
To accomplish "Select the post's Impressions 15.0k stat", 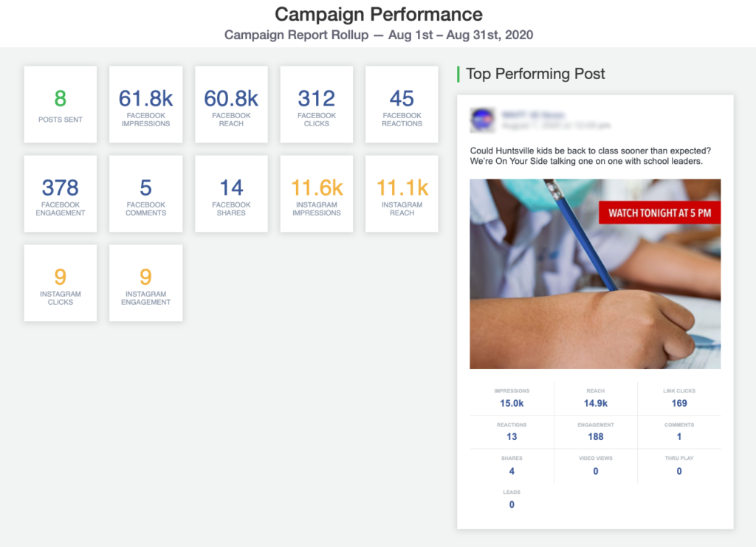I will (512, 399).
